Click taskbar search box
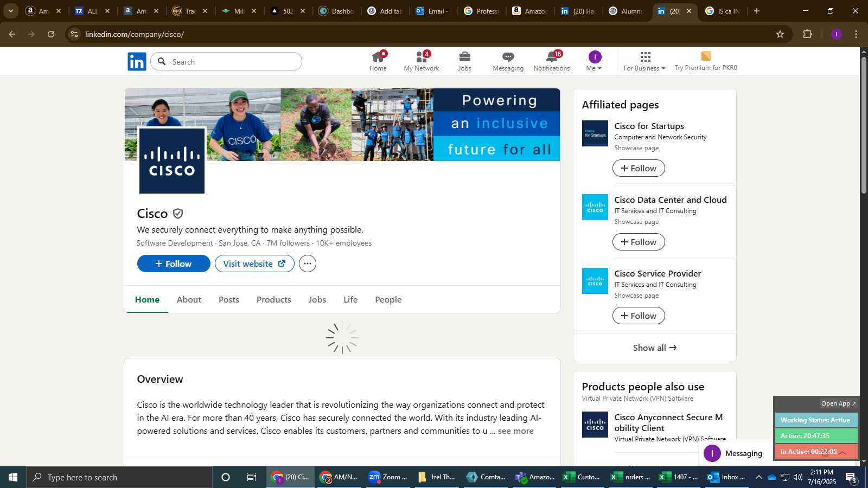The height and width of the screenshot is (488, 868). [119, 477]
